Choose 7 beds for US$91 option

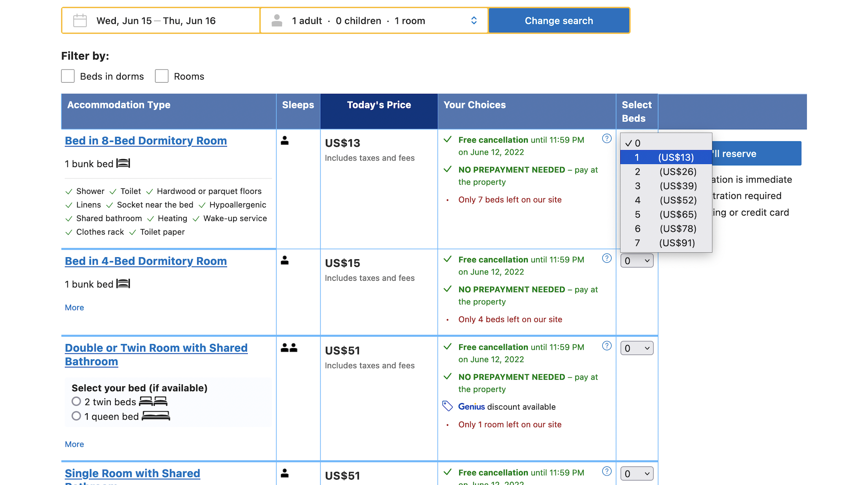[x=665, y=243]
